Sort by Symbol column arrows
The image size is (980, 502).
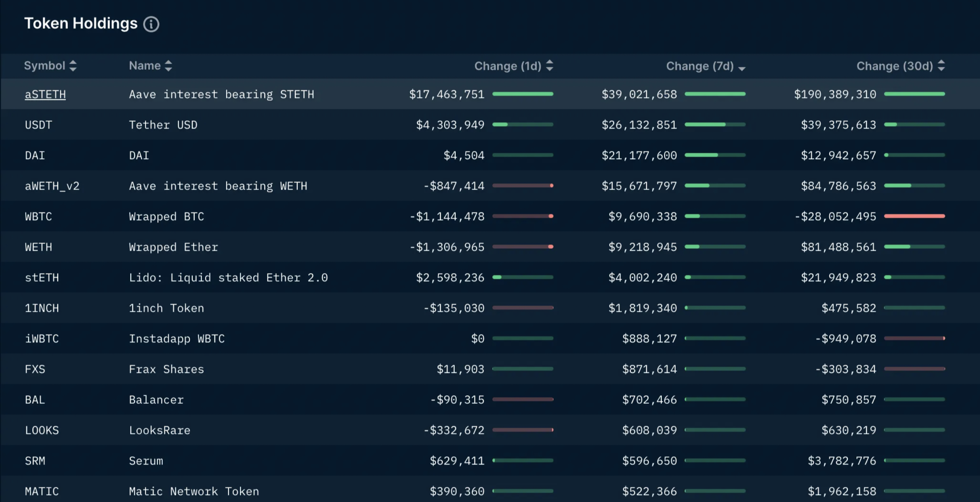pos(73,66)
